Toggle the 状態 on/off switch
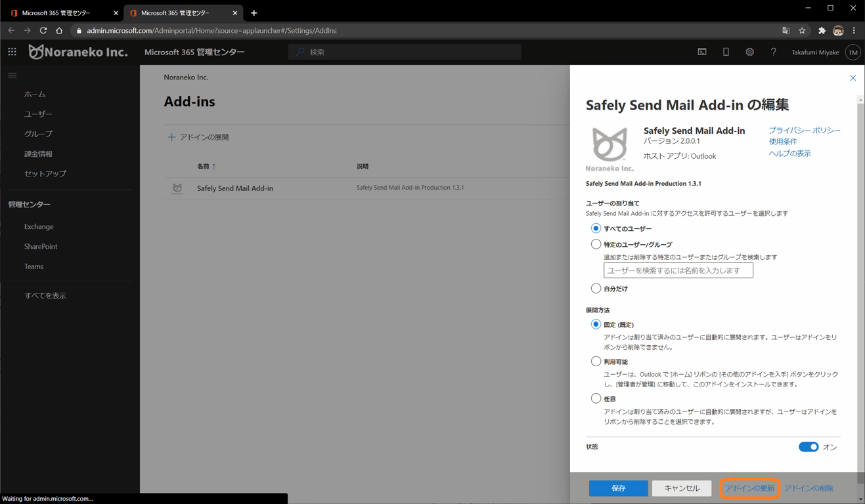The image size is (865, 504). [809, 447]
